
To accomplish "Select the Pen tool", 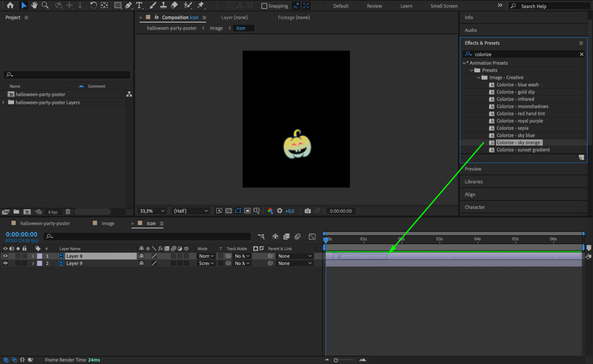I will click(x=128, y=5).
